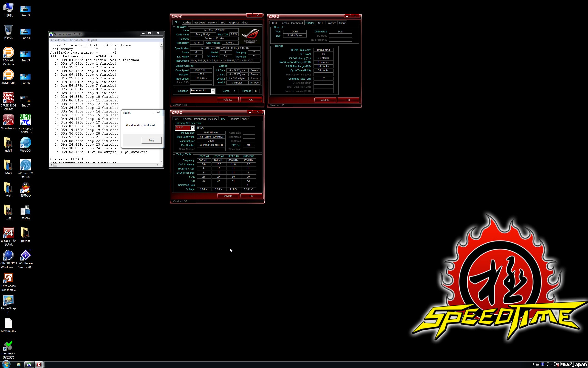Select the Fritz Chess Benchmark icon
The height and width of the screenshot is (368, 588).
pos(8,282)
